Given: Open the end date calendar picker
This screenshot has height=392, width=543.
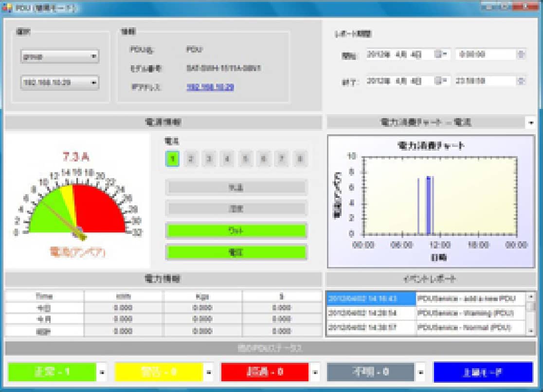Looking at the screenshot, I should tap(441, 81).
